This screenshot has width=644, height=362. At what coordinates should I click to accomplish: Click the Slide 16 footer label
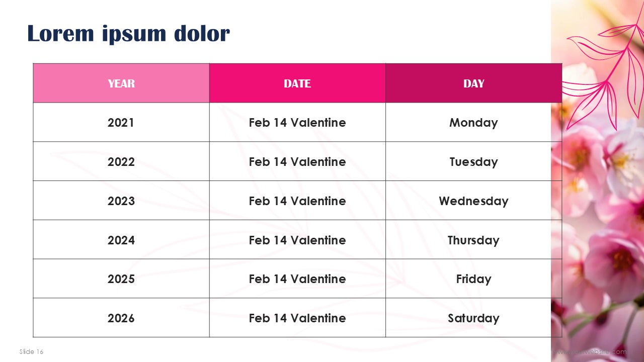coord(31,351)
